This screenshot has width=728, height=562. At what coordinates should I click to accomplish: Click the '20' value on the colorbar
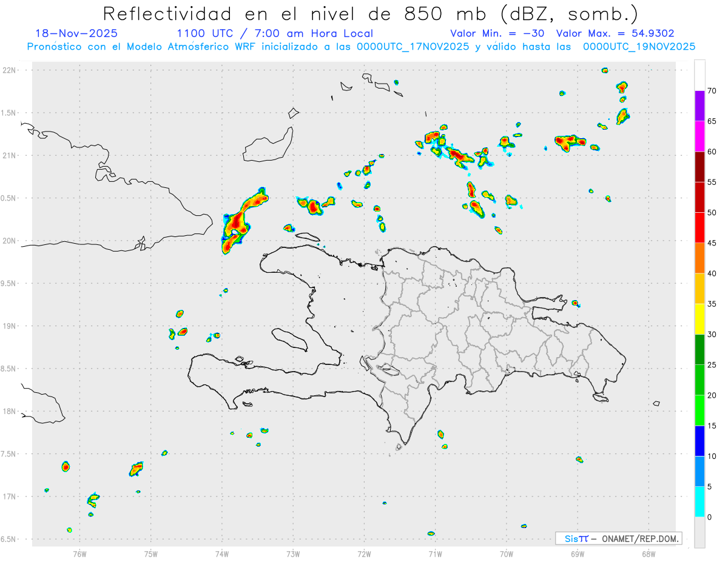(x=712, y=395)
